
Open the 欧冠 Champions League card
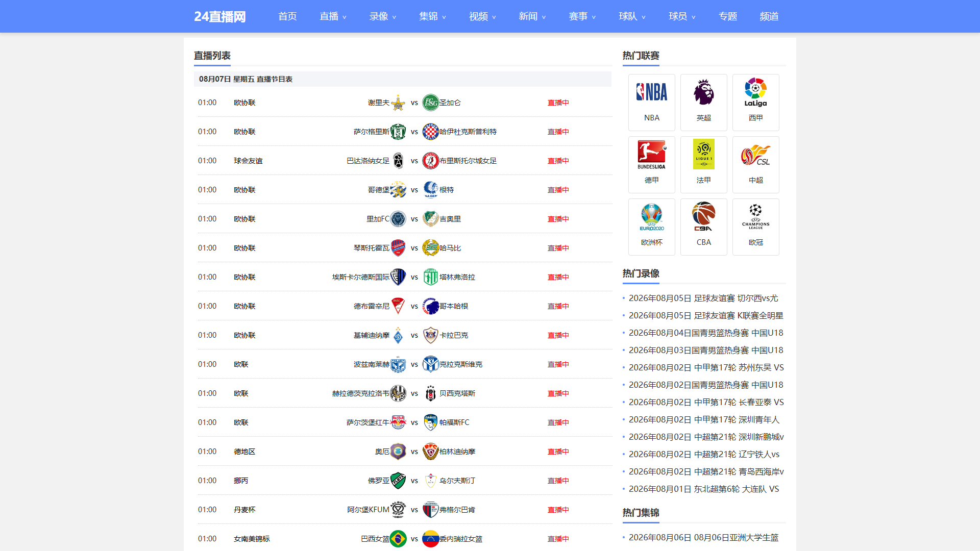[755, 227]
